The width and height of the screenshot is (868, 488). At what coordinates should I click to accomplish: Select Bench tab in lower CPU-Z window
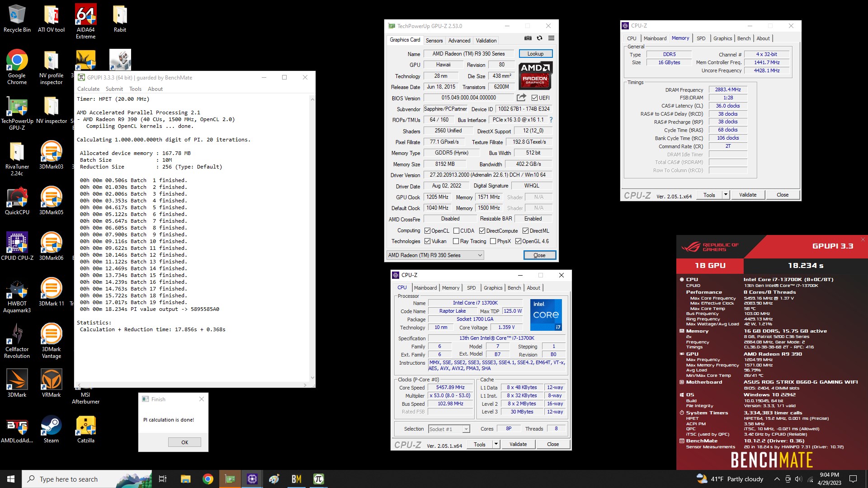tap(514, 288)
